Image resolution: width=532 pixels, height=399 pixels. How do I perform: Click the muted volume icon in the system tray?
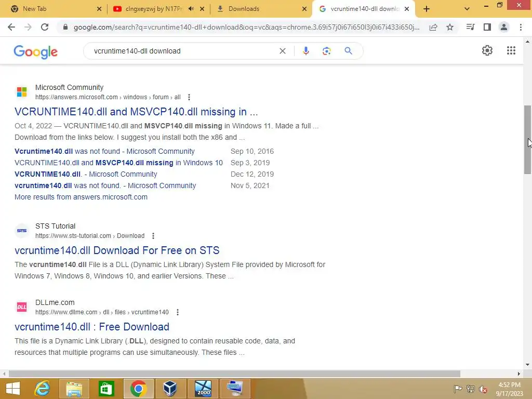[x=483, y=389]
